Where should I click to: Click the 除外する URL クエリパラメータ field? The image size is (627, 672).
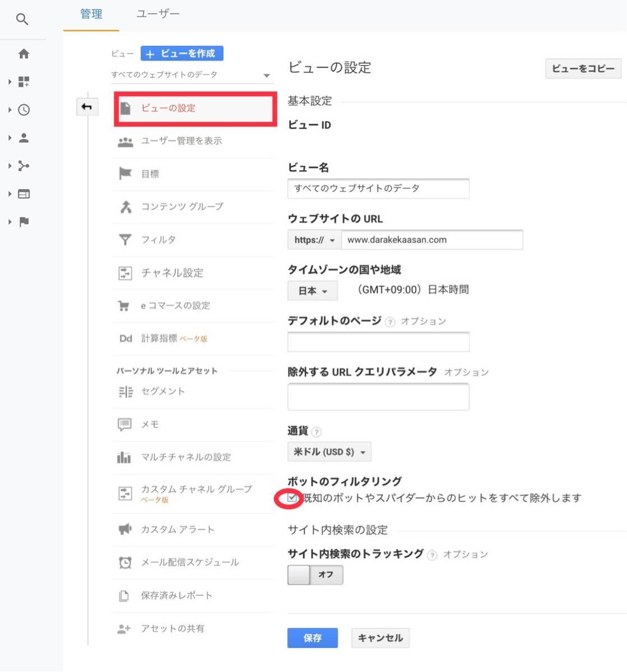click(378, 397)
